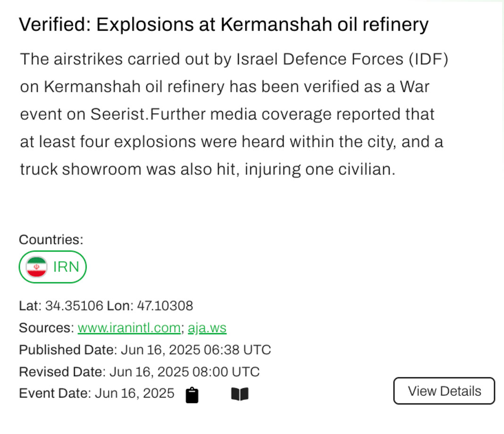This screenshot has height=434, width=504.
Task: Click the Iran flag icon
Action: click(37, 267)
